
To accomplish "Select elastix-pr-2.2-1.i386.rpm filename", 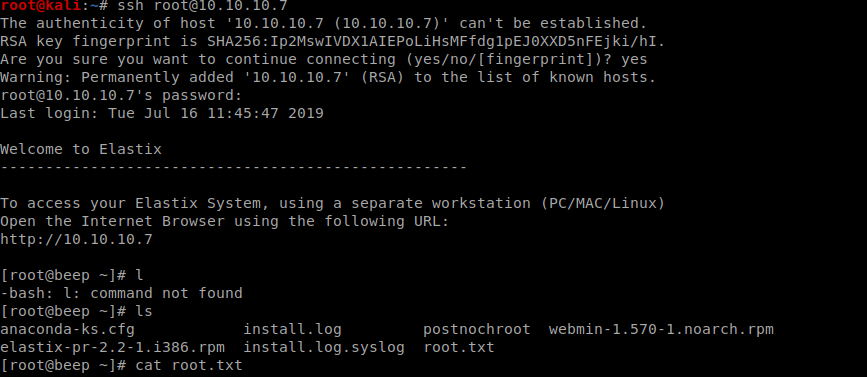I will [112, 348].
